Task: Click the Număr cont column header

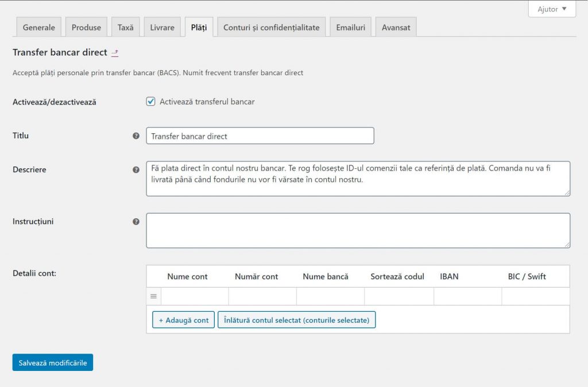Action: pyautogui.click(x=257, y=277)
